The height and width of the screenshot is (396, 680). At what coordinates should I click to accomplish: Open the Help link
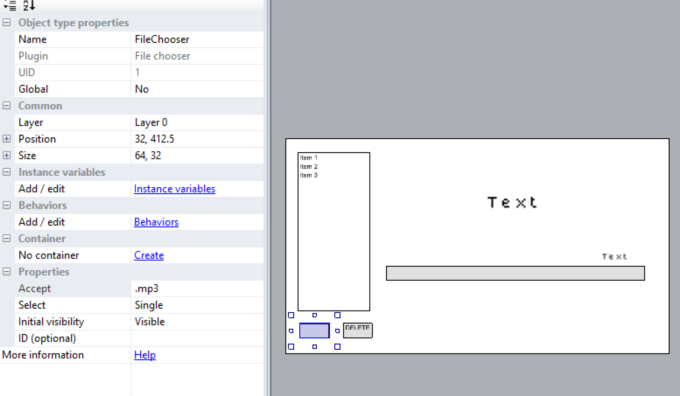tap(145, 355)
